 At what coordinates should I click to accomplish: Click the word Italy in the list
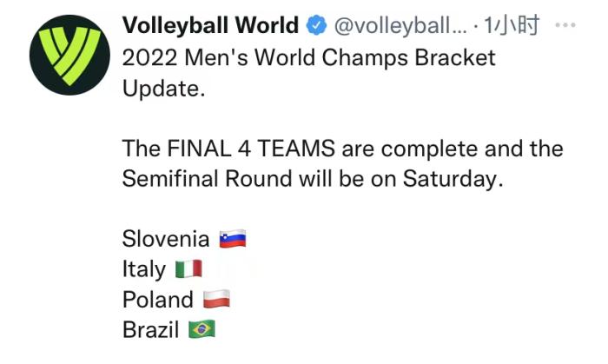144,269
